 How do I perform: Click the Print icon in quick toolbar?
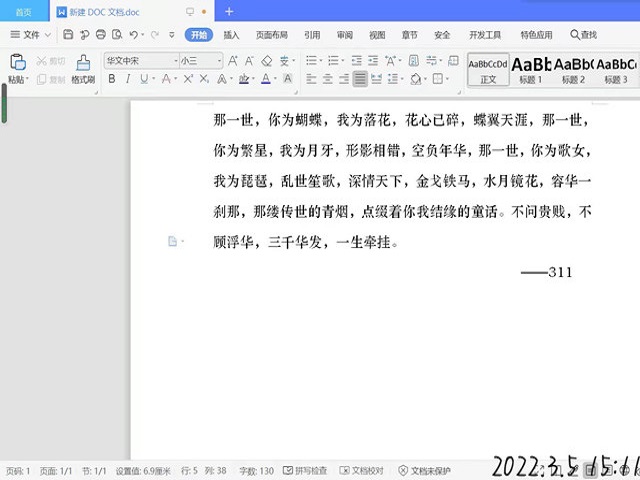click(101, 35)
